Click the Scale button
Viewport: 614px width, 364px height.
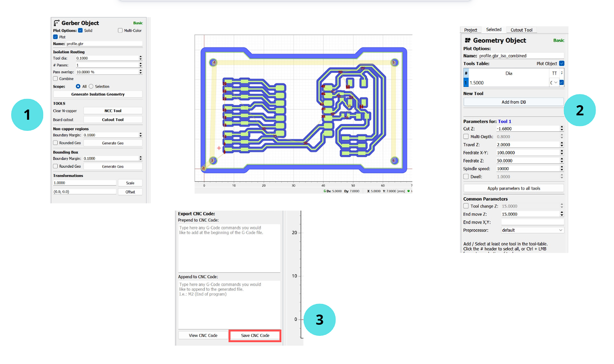pyautogui.click(x=130, y=183)
